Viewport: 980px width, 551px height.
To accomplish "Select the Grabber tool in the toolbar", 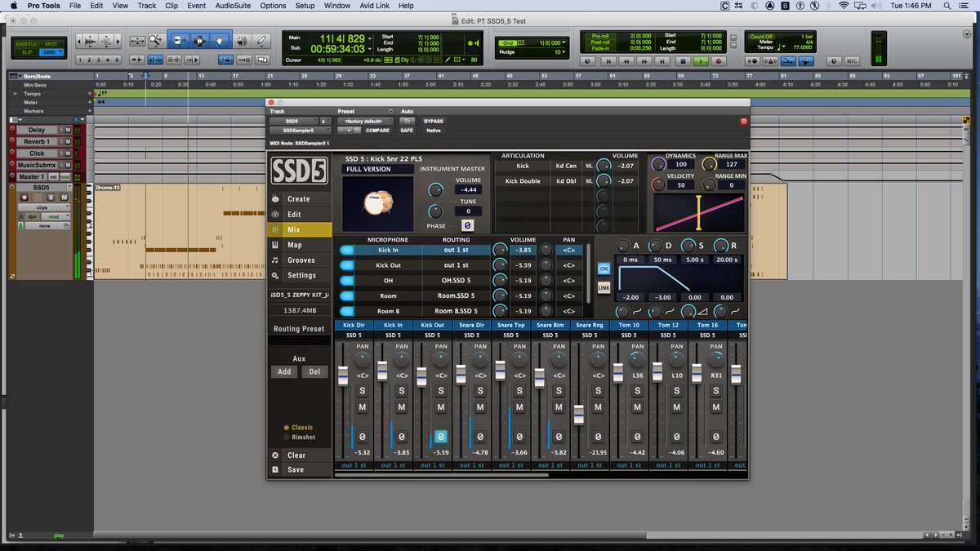I will [220, 41].
